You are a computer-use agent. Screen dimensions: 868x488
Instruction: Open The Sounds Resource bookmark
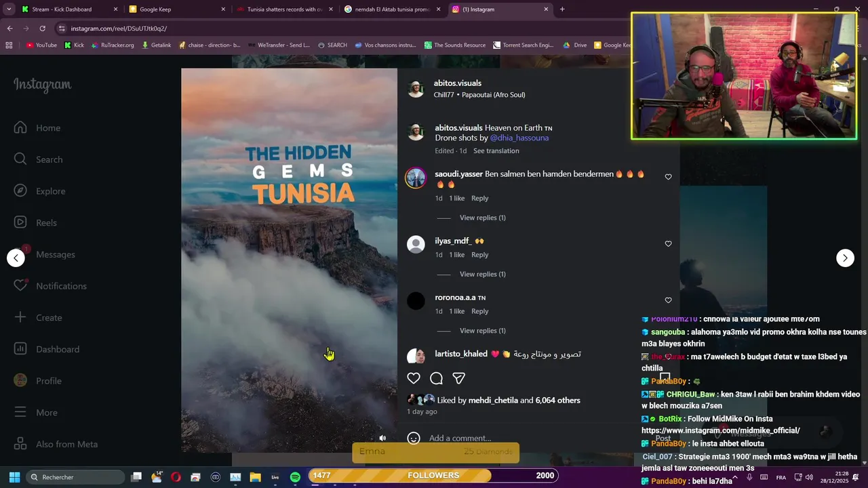click(x=454, y=45)
